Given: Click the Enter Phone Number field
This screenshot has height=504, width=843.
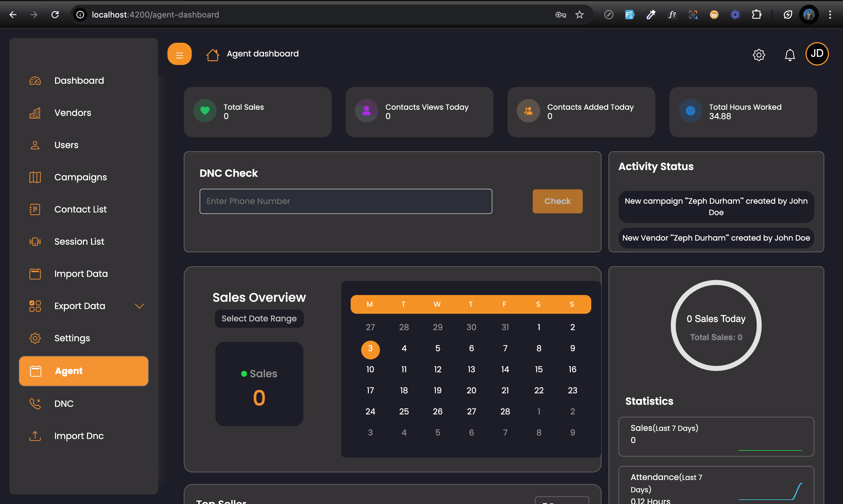Looking at the screenshot, I should click(x=346, y=201).
